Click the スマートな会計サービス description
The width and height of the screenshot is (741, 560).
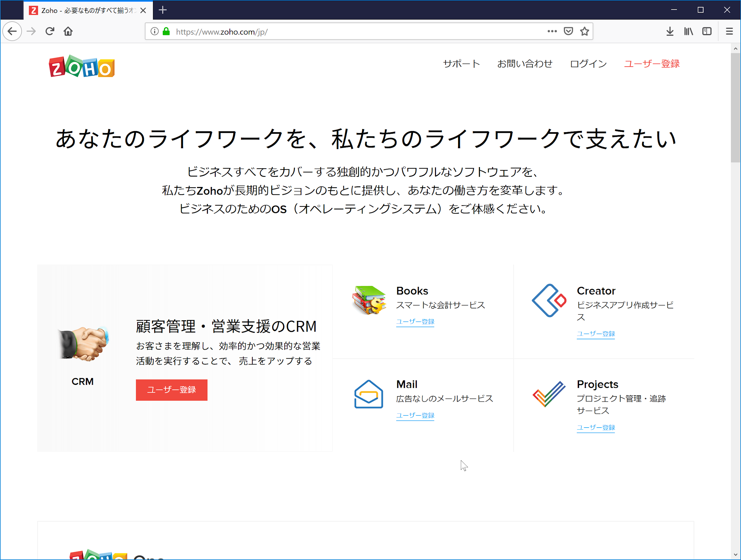[440, 305]
